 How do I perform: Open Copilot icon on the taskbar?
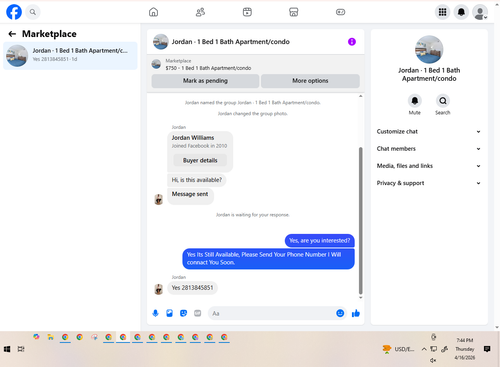click(36, 337)
